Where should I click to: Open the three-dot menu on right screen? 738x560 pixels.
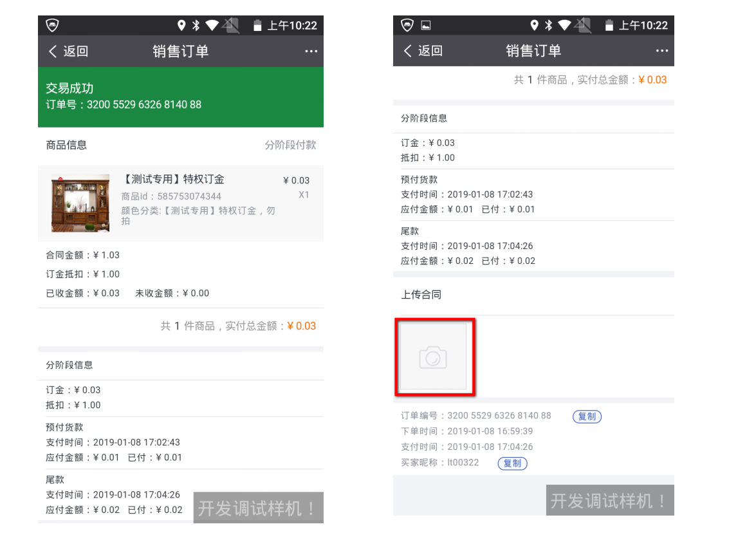pyautogui.click(x=661, y=50)
